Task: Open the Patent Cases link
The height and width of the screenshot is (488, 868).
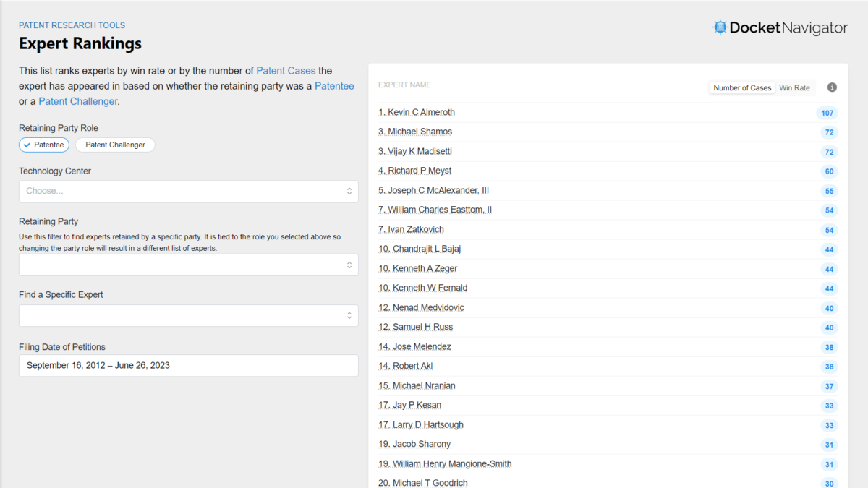Action: pos(286,71)
